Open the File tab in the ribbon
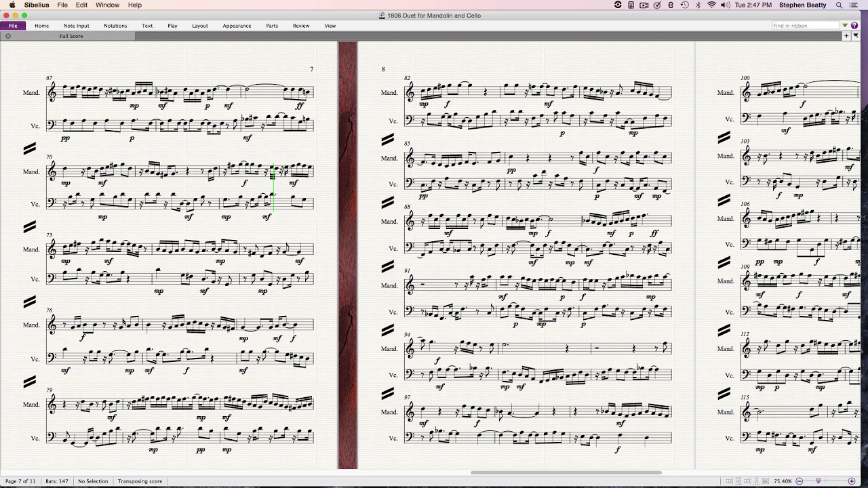 (x=13, y=26)
